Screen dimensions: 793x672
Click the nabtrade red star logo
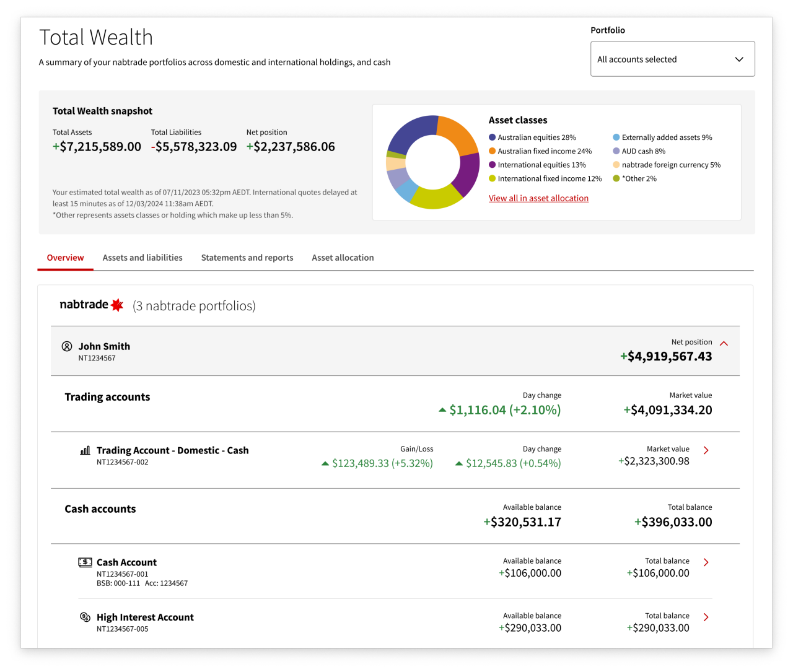[x=116, y=305]
